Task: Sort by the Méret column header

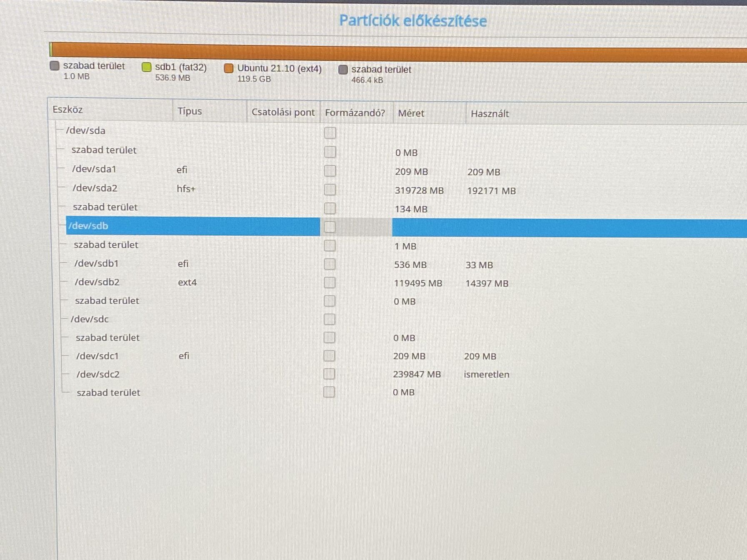Action: pyautogui.click(x=429, y=113)
